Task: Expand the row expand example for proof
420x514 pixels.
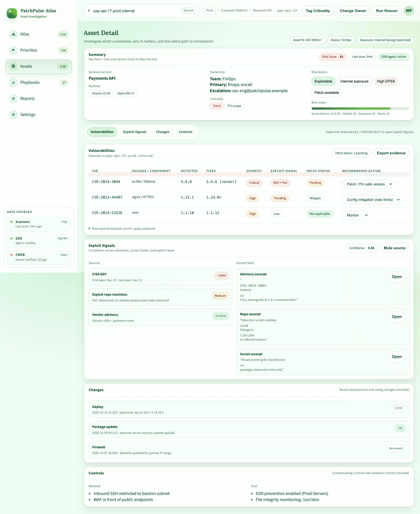Action: [123, 229]
